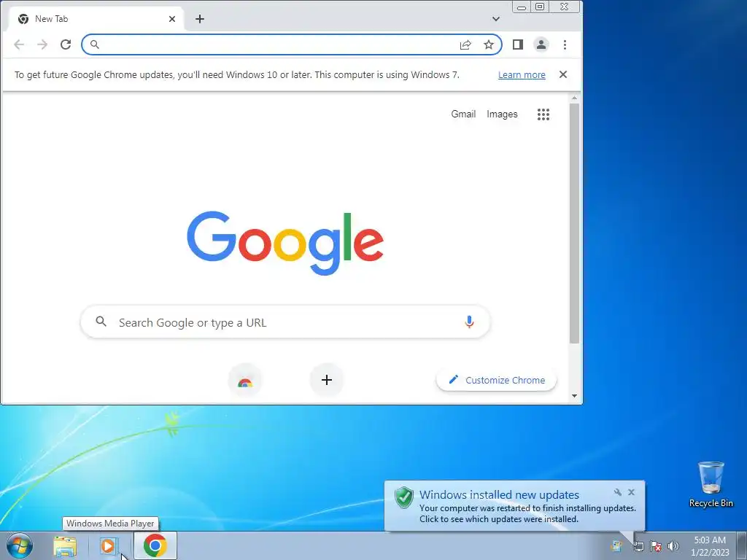Open the Action Center flag icon

(656, 546)
